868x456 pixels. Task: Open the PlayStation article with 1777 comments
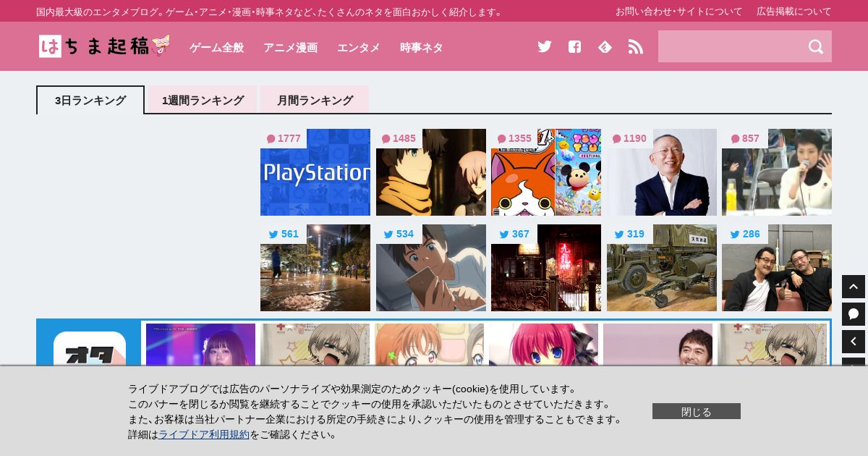pyautogui.click(x=315, y=172)
